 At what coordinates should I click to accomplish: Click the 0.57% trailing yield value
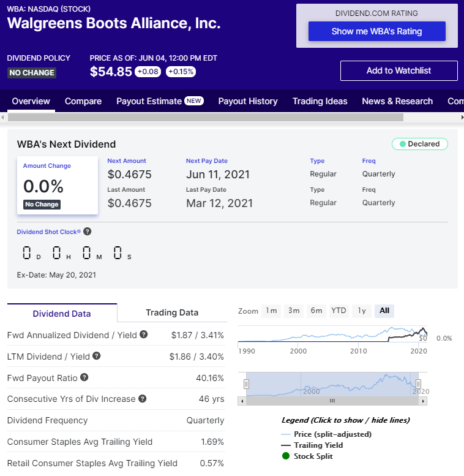click(x=212, y=463)
